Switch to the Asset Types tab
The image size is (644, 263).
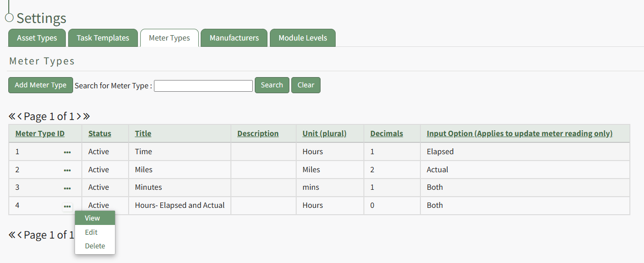click(x=37, y=38)
